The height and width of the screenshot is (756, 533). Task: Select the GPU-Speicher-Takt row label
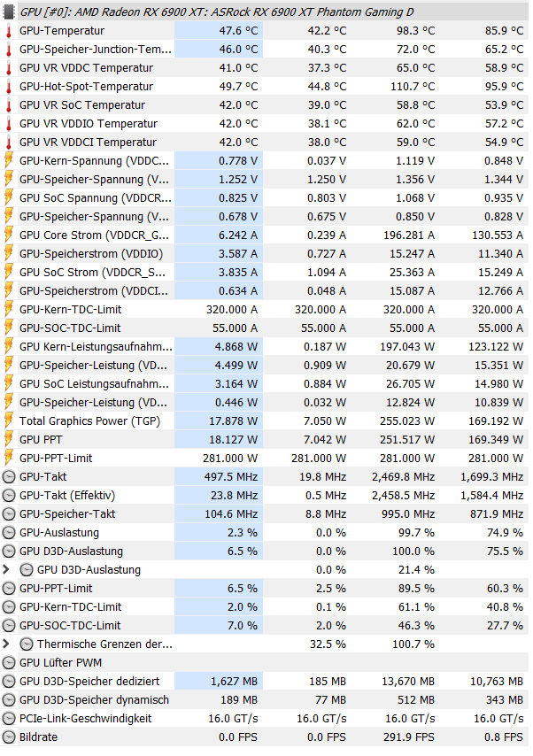(67, 514)
